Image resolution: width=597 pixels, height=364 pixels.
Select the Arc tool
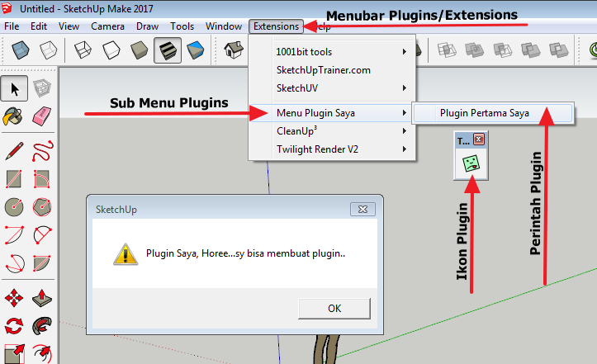[x=14, y=235]
